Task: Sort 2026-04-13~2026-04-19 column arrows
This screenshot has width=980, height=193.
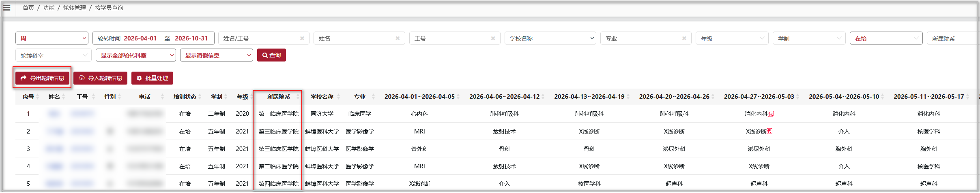Action: [x=628, y=97]
